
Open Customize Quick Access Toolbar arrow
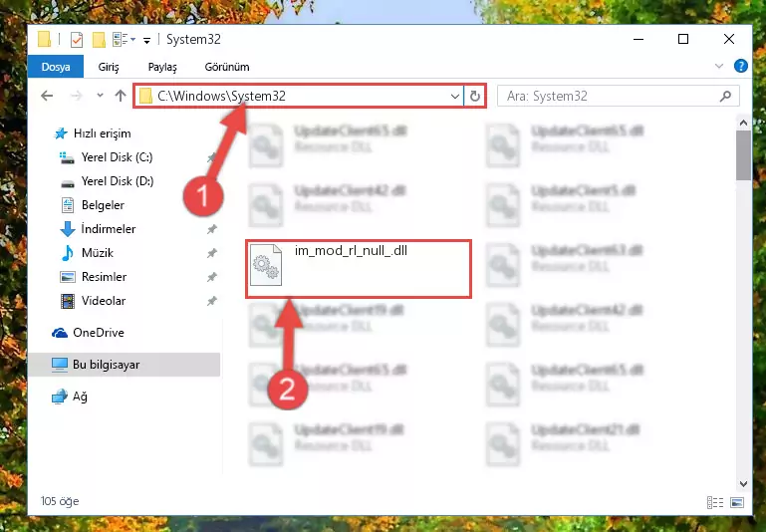(146, 40)
